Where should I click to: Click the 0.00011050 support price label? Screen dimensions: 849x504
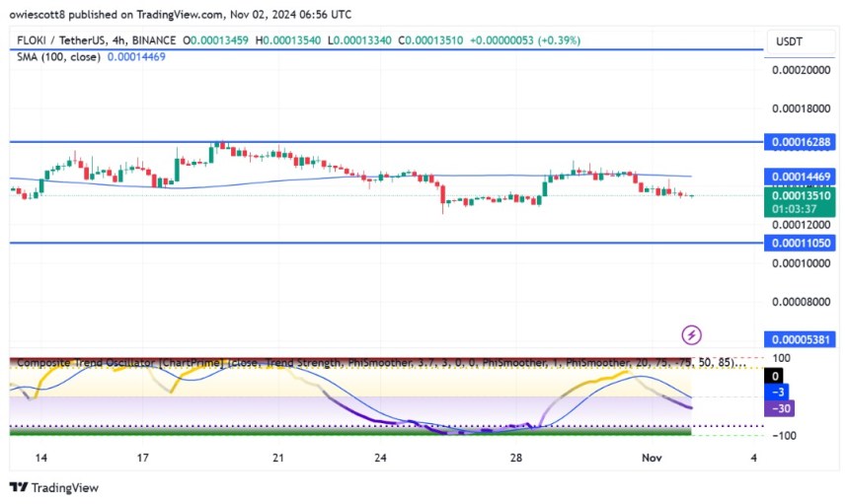pos(806,242)
